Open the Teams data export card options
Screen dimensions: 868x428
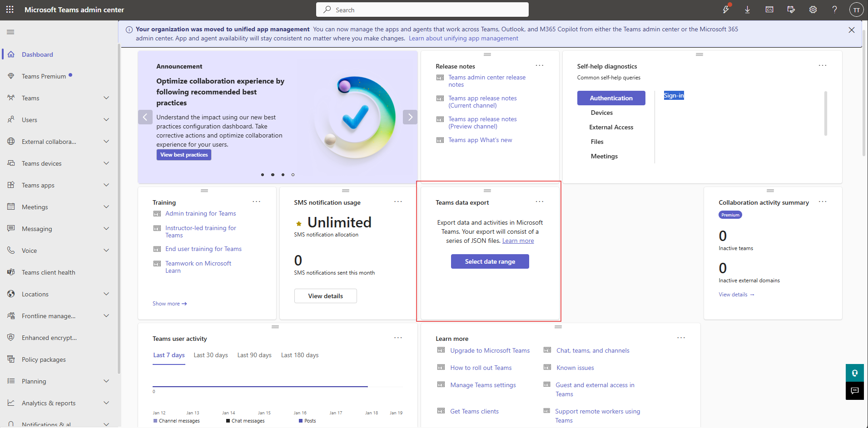[540, 202]
